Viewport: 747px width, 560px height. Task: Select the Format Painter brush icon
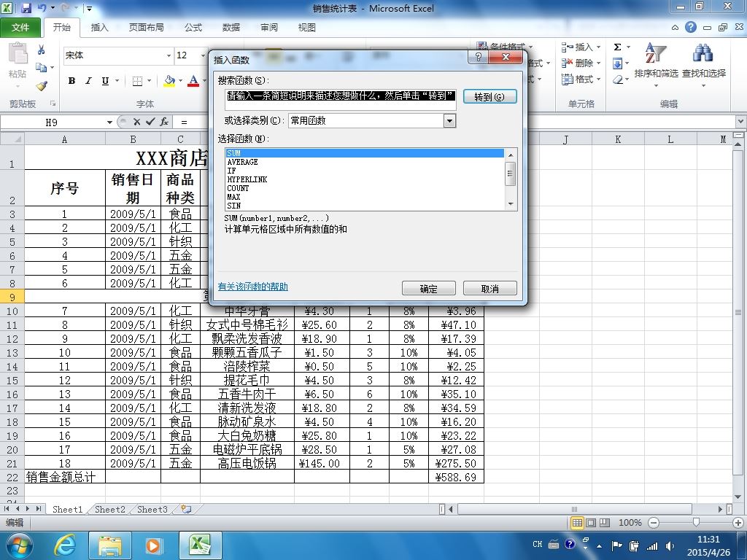(x=42, y=86)
